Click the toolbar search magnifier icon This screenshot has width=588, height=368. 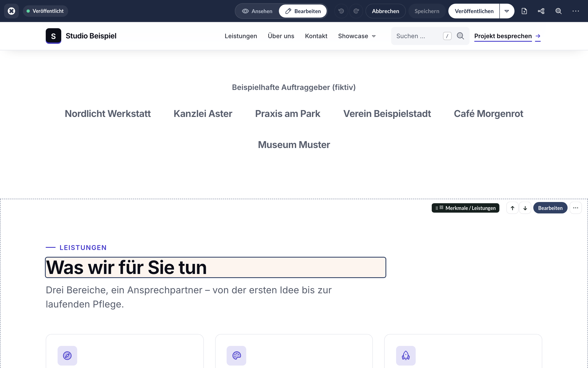pyautogui.click(x=558, y=11)
